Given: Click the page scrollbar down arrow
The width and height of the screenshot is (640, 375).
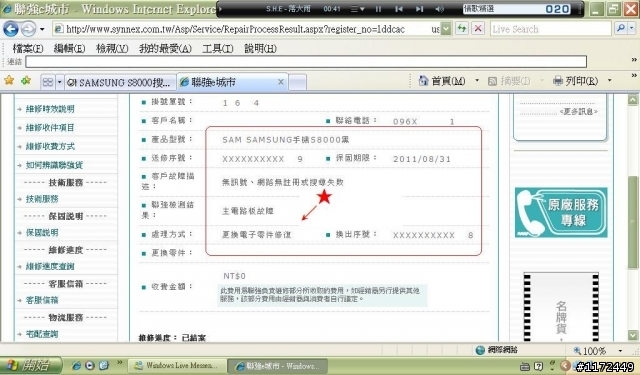Looking at the screenshot, I should (633, 335).
